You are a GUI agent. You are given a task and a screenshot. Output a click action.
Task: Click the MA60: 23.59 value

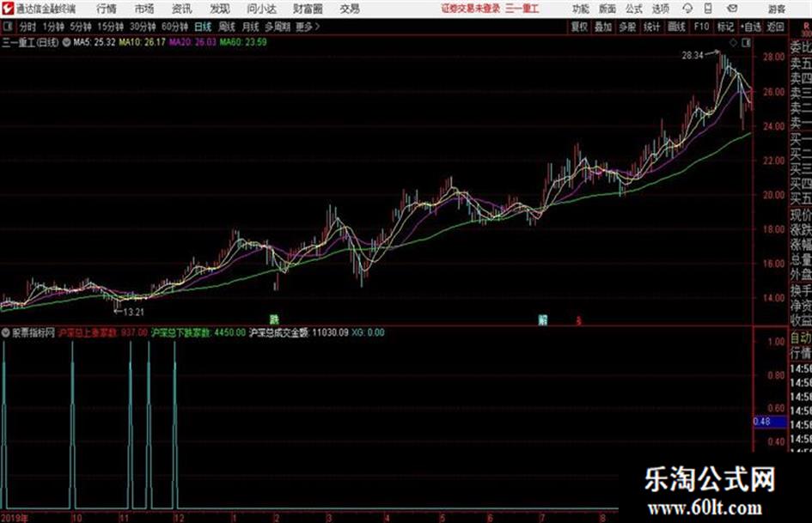(x=243, y=42)
